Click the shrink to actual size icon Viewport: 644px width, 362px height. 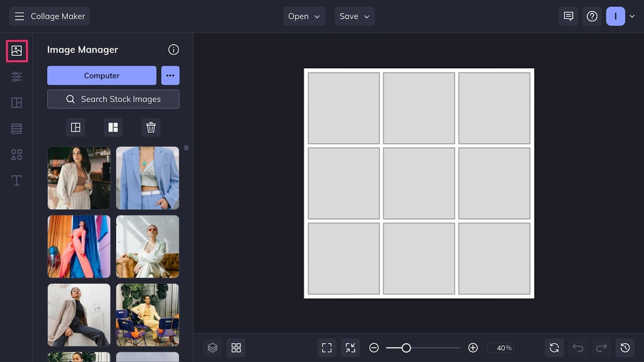[351, 348]
